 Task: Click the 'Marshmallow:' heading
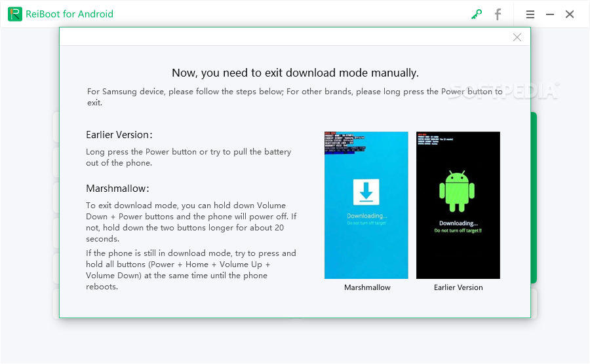[117, 189]
